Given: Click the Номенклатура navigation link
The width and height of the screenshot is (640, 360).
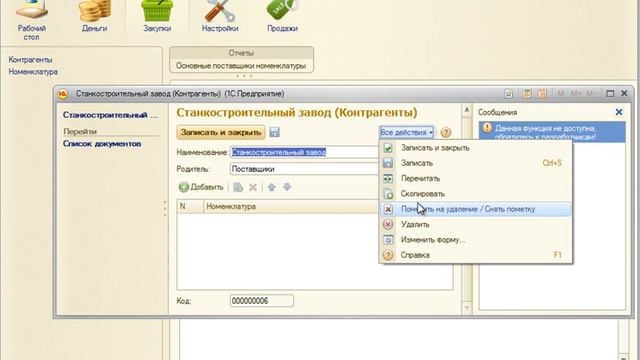Looking at the screenshot, I should (33, 72).
